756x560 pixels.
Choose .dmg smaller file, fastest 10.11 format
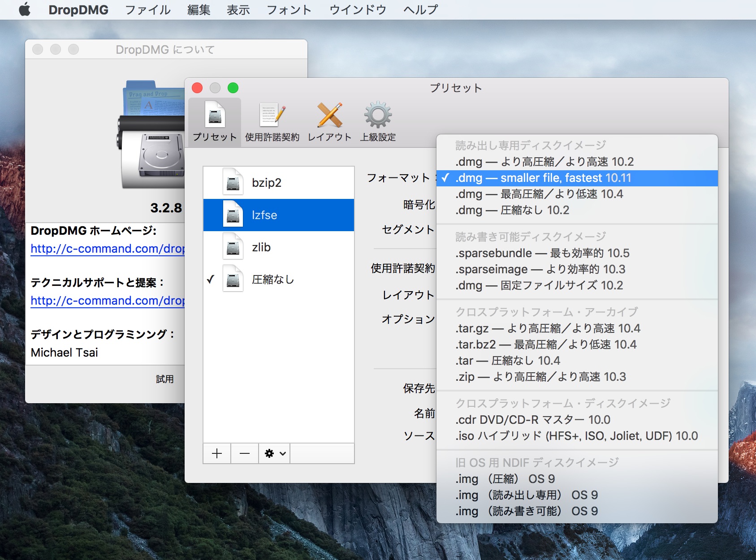click(577, 178)
